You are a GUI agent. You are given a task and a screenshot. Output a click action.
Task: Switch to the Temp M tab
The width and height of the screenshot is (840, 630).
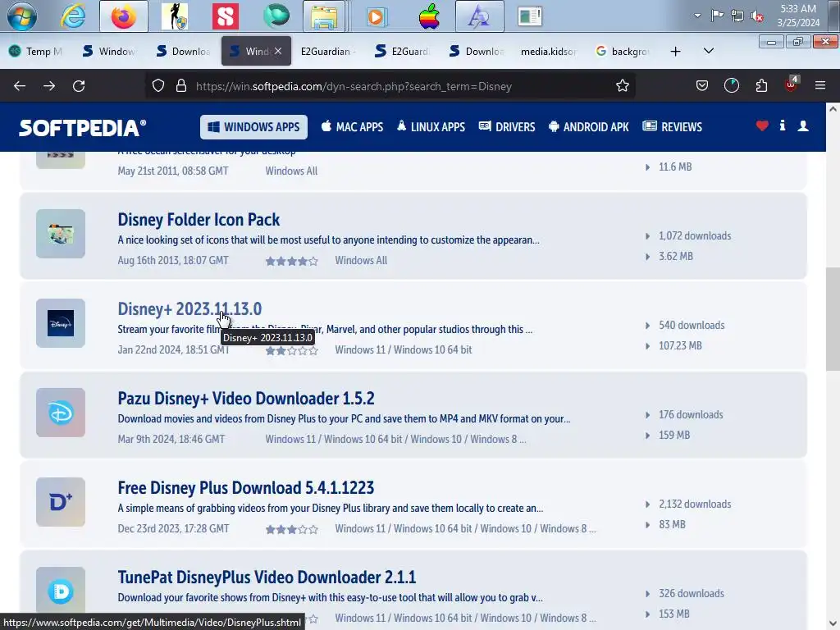(36, 52)
